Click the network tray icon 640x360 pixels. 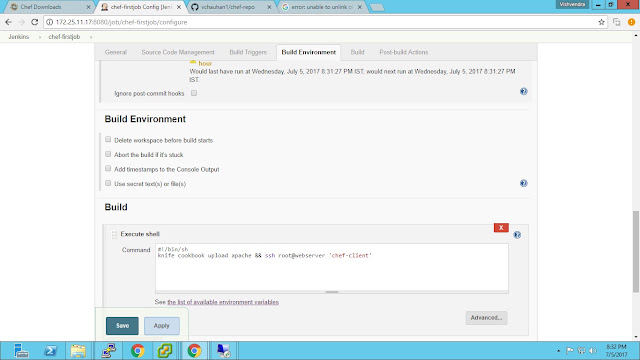click(x=581, y=351)
